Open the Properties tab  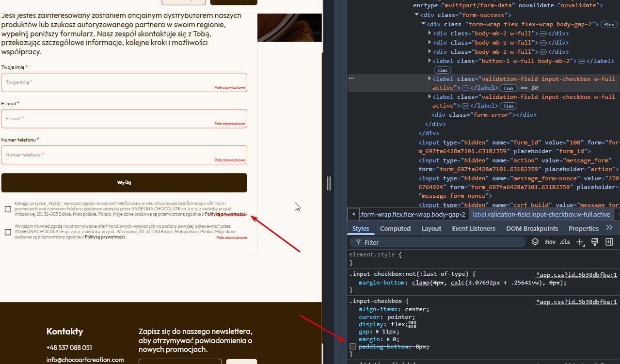[584, 228]
